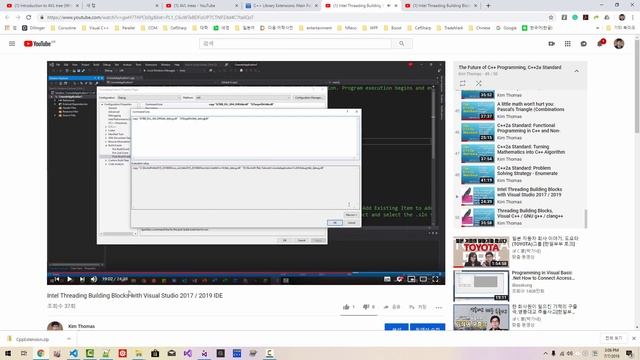Open Visual Studio purple icon in taskbar
The width and height of the screenshot is (640, 360).
coord(187,353)
